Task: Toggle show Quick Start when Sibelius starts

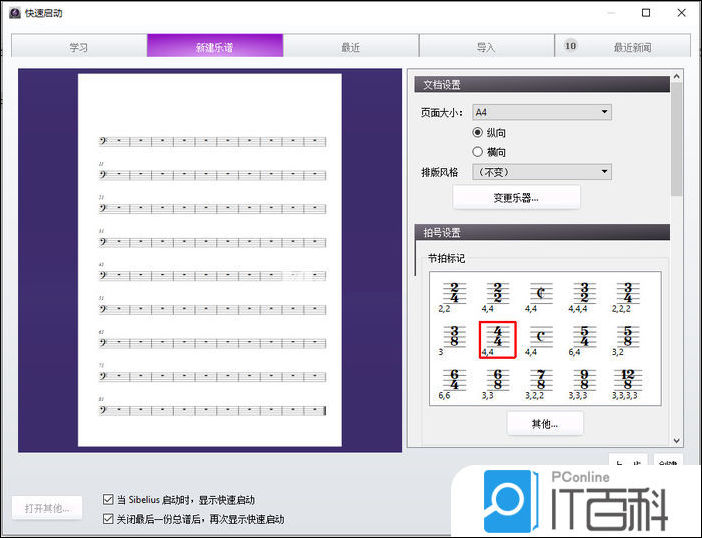Action: pyautogui.click(x=108, y=499)
